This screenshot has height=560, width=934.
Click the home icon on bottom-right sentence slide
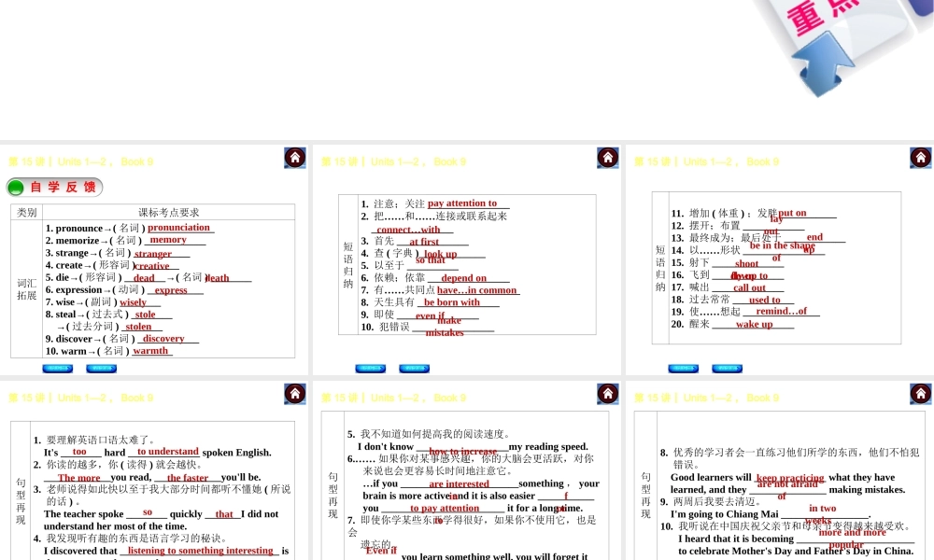pyautogui.click(x=921, y=394)
